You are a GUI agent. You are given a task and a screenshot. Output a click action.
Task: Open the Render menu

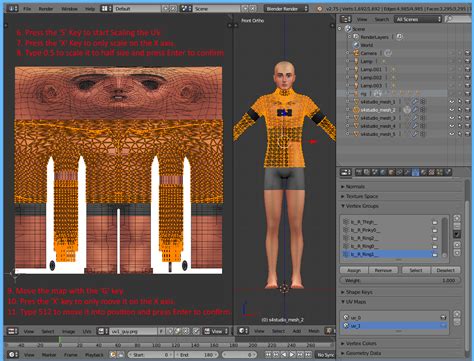tap(46, 9)
